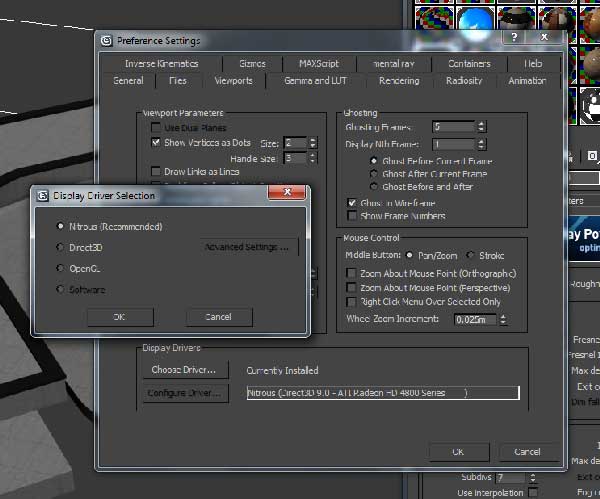The width and height of the screenshot is (600, 499).
Task: Open the Animation tab
Action: (527, 81)
